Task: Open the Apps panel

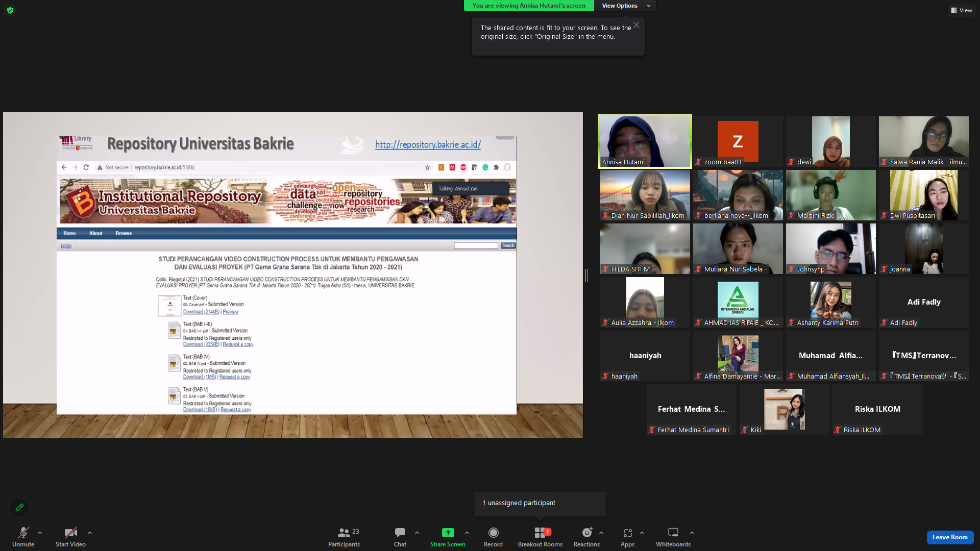Action: point(627,537)
